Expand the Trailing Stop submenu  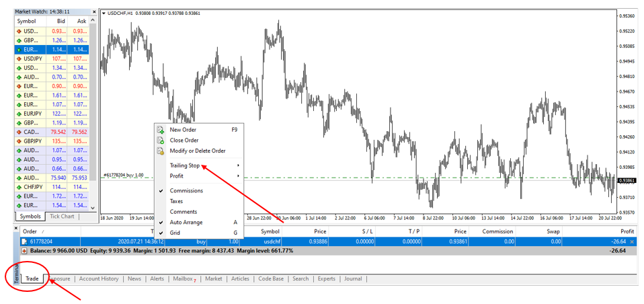point(237,165)
